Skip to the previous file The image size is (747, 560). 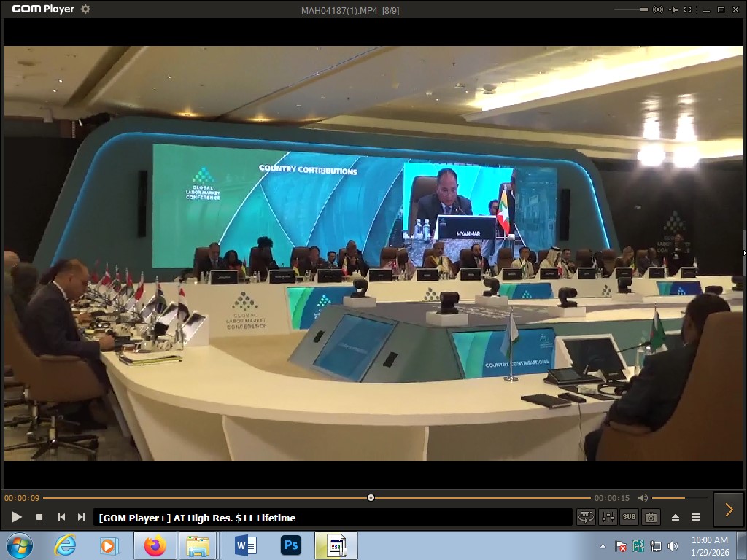pyautogui.click(x=61, y=517)
